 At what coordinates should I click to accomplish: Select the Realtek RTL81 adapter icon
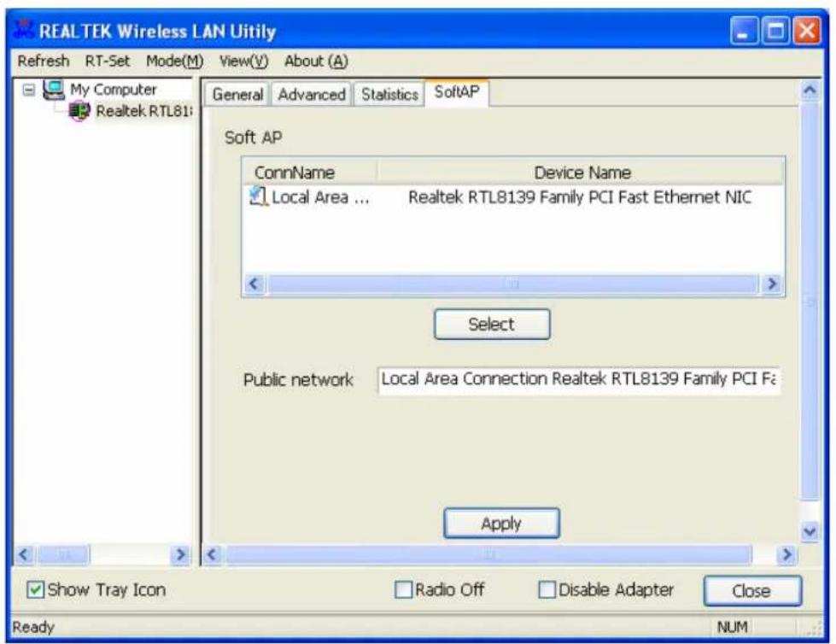(79, 111)
